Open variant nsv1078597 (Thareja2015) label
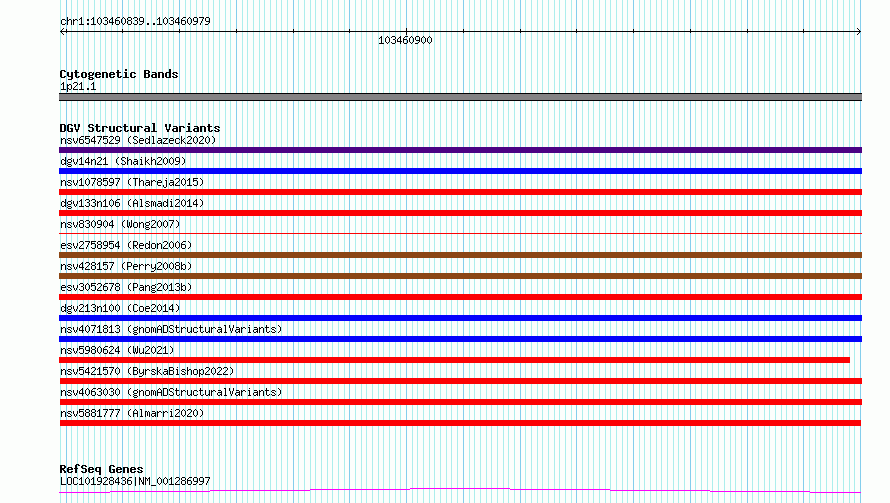The image size is (890, 503). click(x=132, y=182)
